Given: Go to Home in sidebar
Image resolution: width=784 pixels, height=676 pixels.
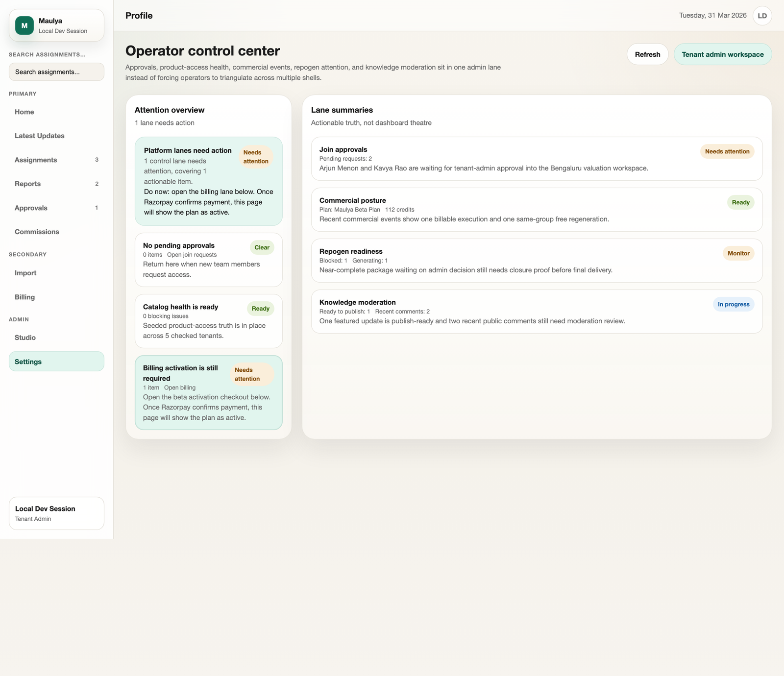Looking at the screenshot, I should click(x=24, y=112).
